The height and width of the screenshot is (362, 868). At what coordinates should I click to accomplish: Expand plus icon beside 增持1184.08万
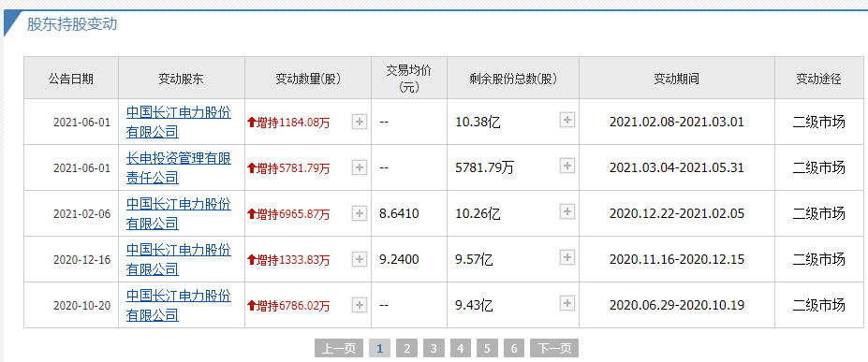click(x=360, y=122)
